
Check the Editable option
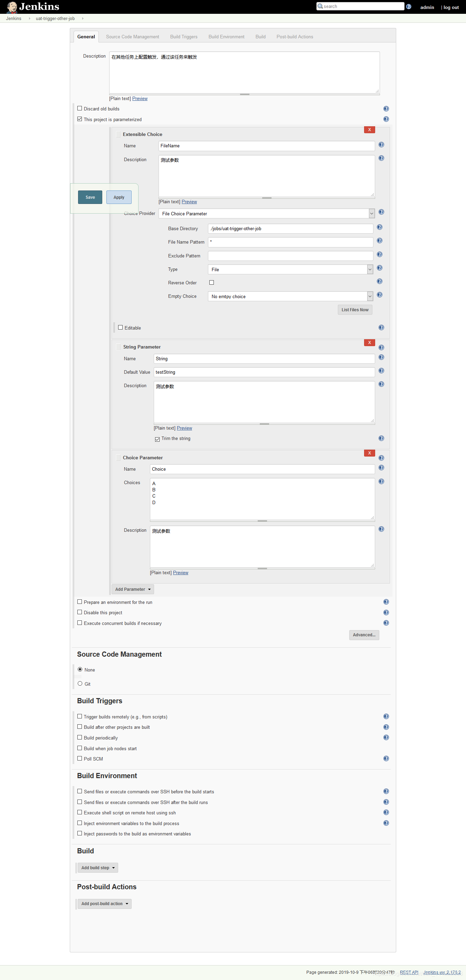120,327
